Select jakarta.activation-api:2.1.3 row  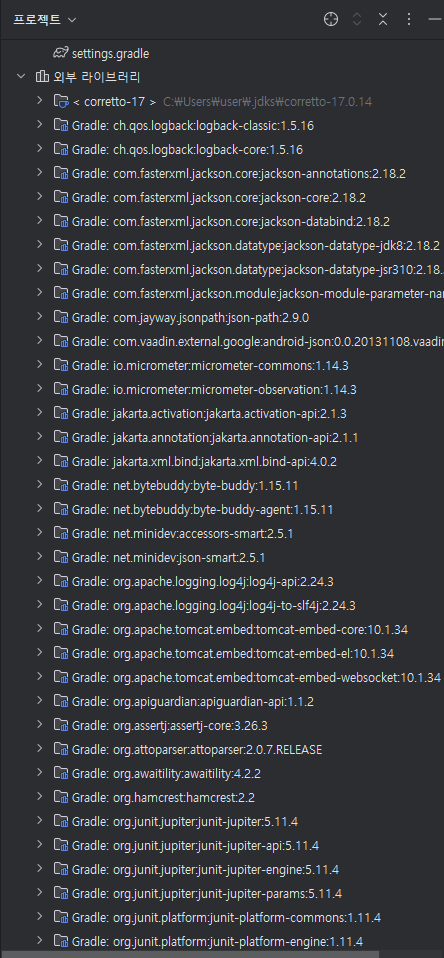[222, 414]
